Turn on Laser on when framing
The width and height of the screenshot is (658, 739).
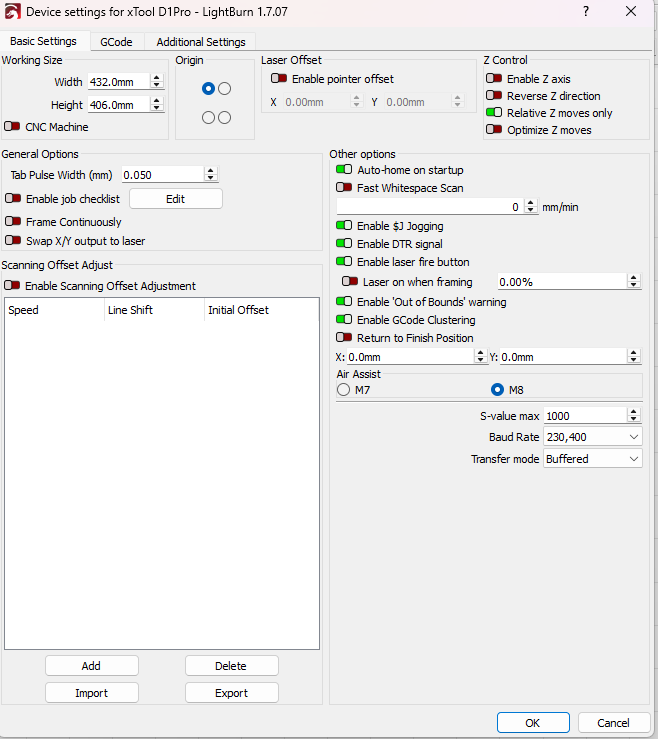[350, 282]
